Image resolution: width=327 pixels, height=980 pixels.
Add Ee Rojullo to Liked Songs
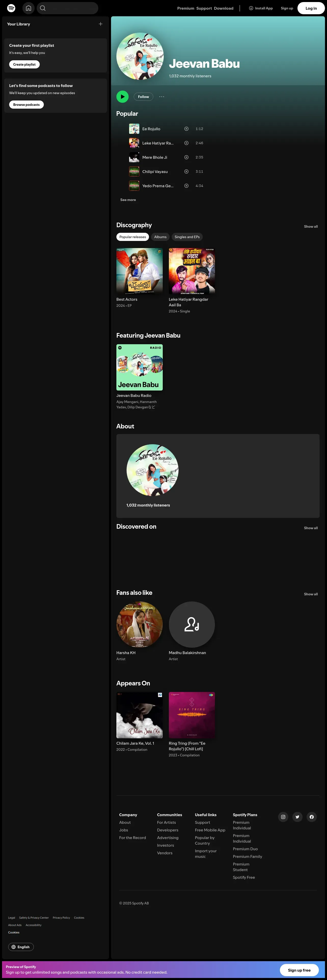[x=186, y=129]
